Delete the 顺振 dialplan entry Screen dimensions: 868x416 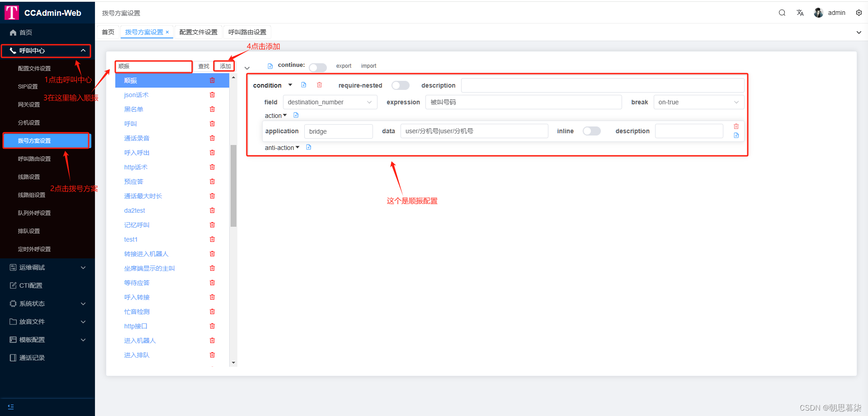click(x=212, y=80)
